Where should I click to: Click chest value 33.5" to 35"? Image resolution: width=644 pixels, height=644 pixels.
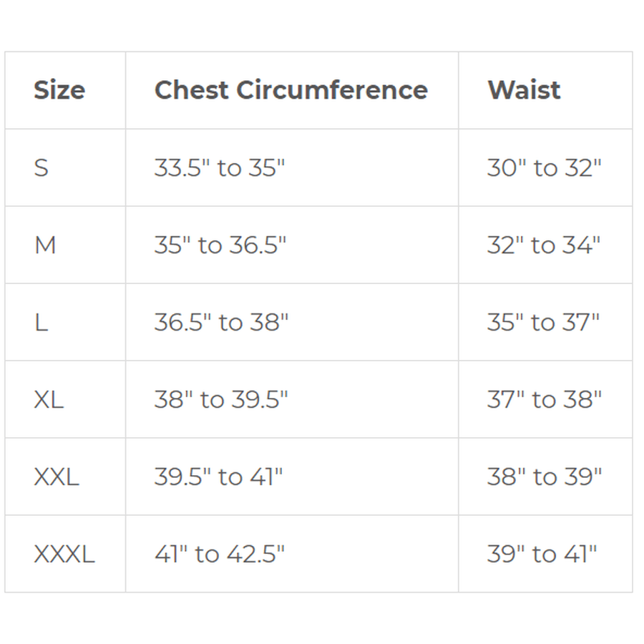pyautogui.click(x=220, y=168)
